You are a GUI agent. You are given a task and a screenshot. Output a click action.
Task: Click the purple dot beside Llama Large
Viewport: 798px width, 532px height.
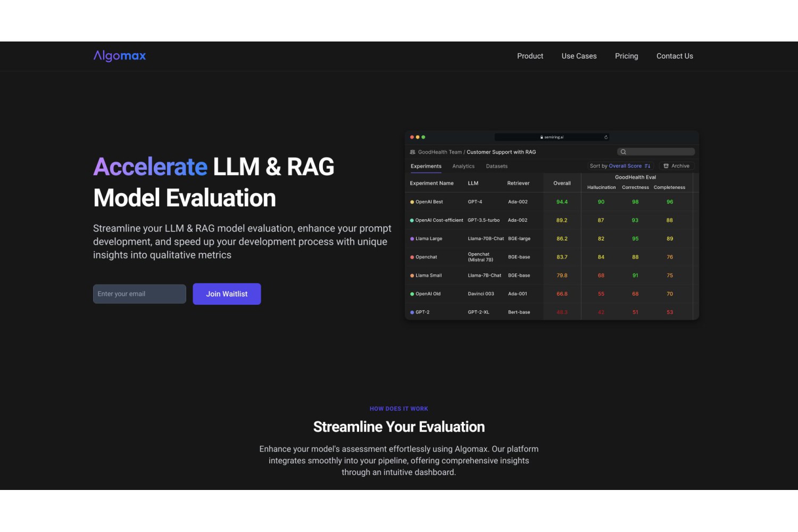(412, 239)
